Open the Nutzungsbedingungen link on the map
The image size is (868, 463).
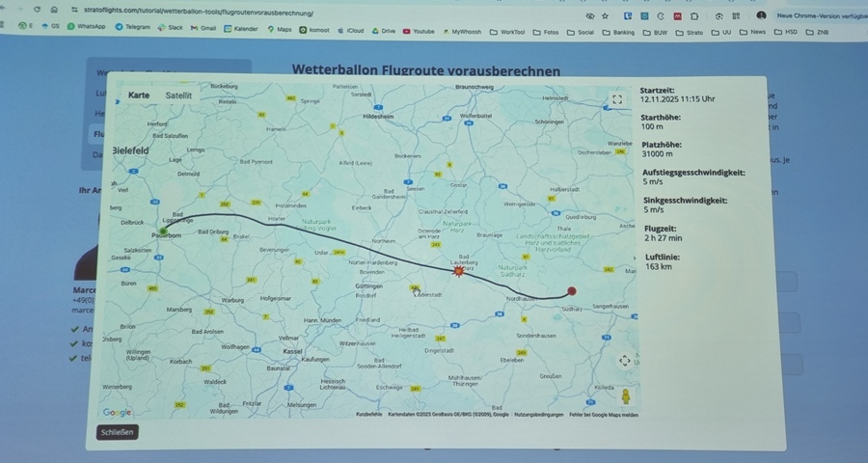coord(538,414)
